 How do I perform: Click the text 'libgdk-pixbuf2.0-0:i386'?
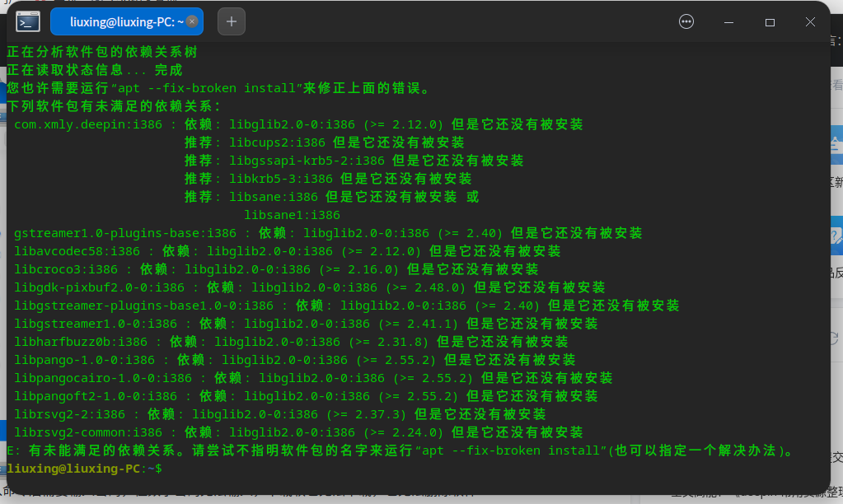point(100,287)
